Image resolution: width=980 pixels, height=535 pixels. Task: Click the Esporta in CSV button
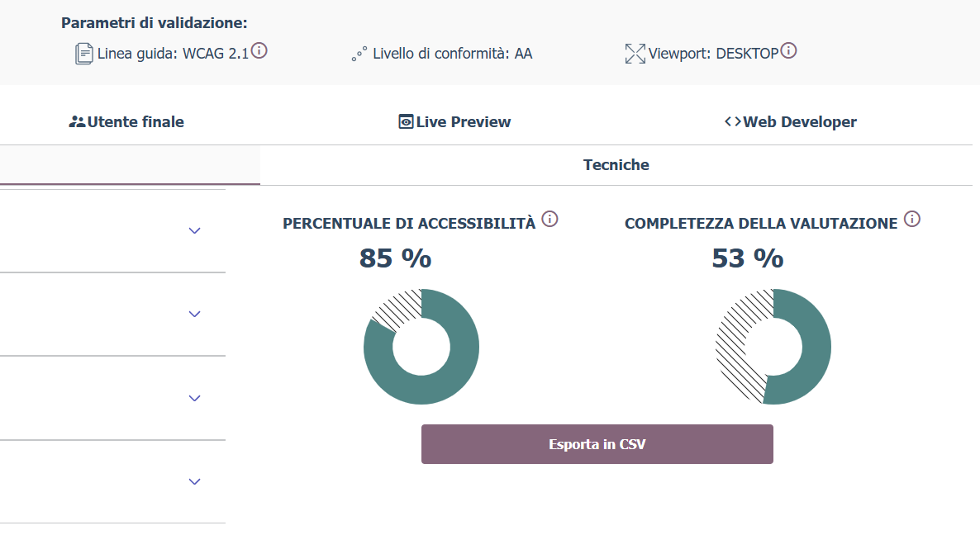597,444
